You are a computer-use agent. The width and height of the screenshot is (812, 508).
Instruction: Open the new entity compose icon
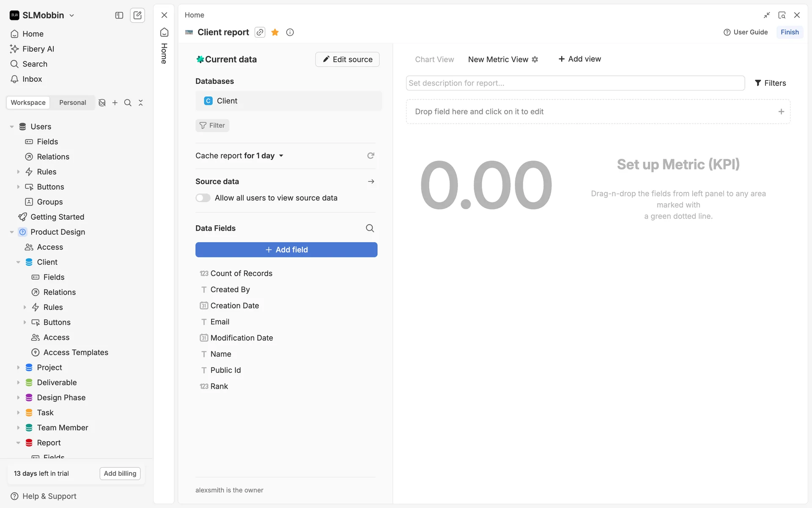pos(137,15)
